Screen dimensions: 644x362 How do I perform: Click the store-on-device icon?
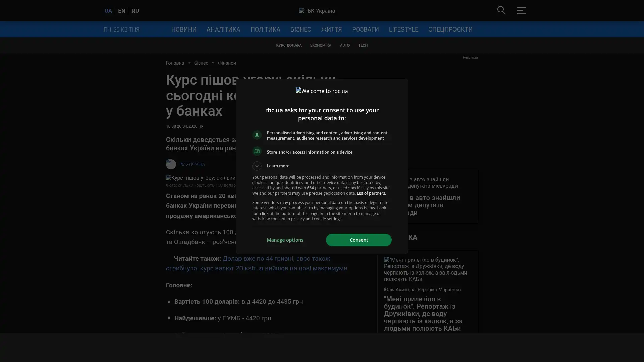pyautogui.click(x=257, y=152)
